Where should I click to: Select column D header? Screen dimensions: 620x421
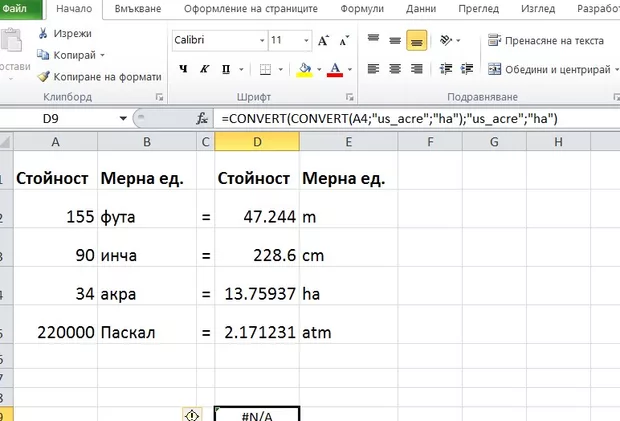click(257, 142)
